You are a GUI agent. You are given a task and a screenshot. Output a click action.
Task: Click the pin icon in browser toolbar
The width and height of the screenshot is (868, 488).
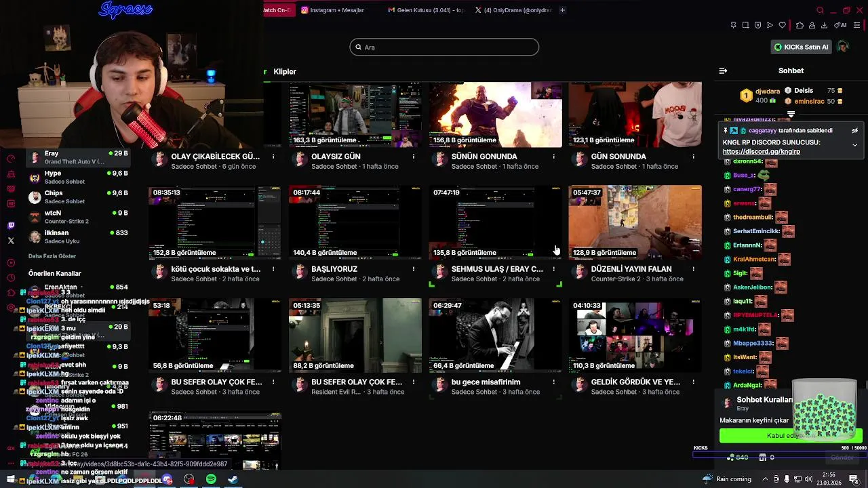[733, 25]
